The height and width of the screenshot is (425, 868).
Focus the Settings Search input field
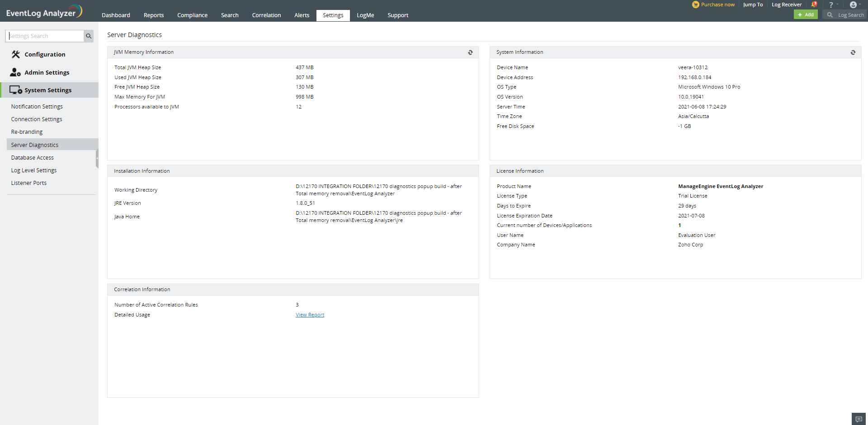pyautogui.click(x=45, y=36)
